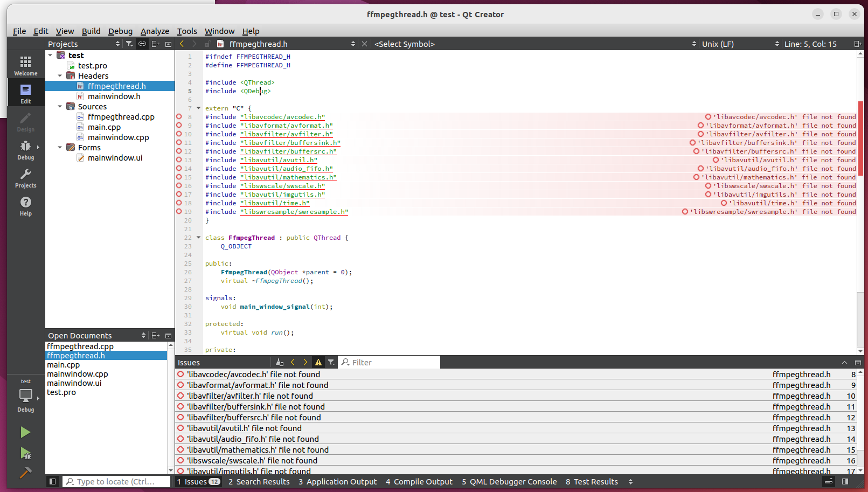868x492 pixels.
Task: Start debugging with play-bug button
Action: click(x=25, y=453)
